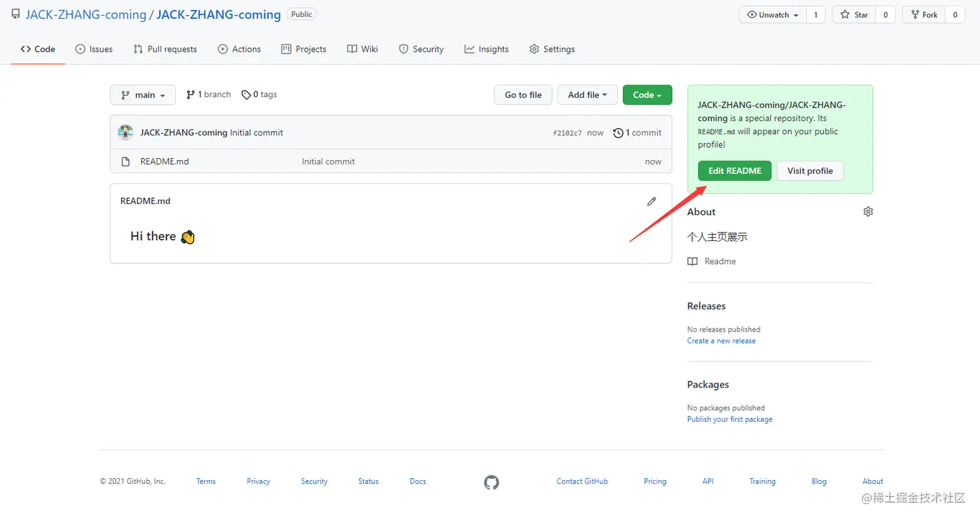
Task: View the 0 tags link
Action: [259, 95]
